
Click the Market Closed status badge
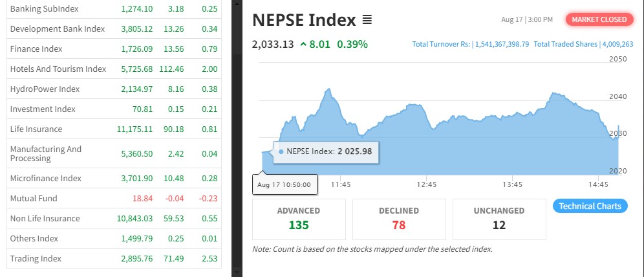coord(599,19)
